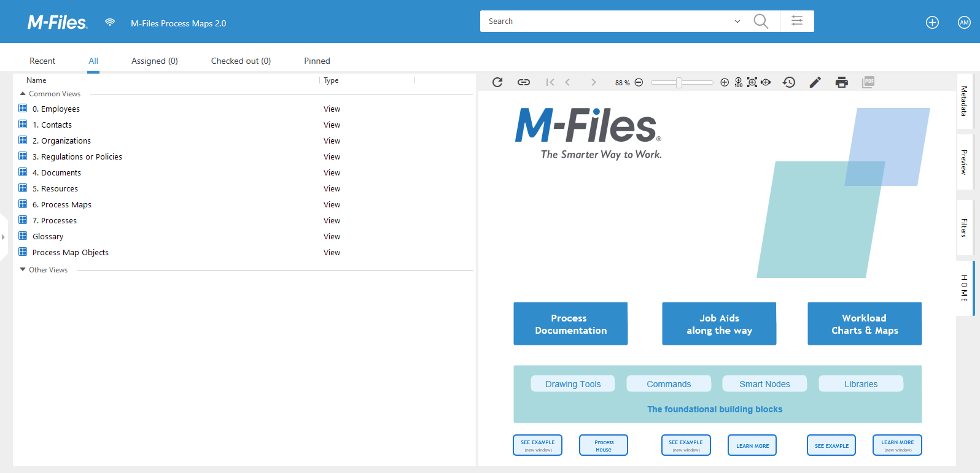Click the fit-to-page zoom icon
The width and height of the screenshot is (980, 473).
pos(752,82)
